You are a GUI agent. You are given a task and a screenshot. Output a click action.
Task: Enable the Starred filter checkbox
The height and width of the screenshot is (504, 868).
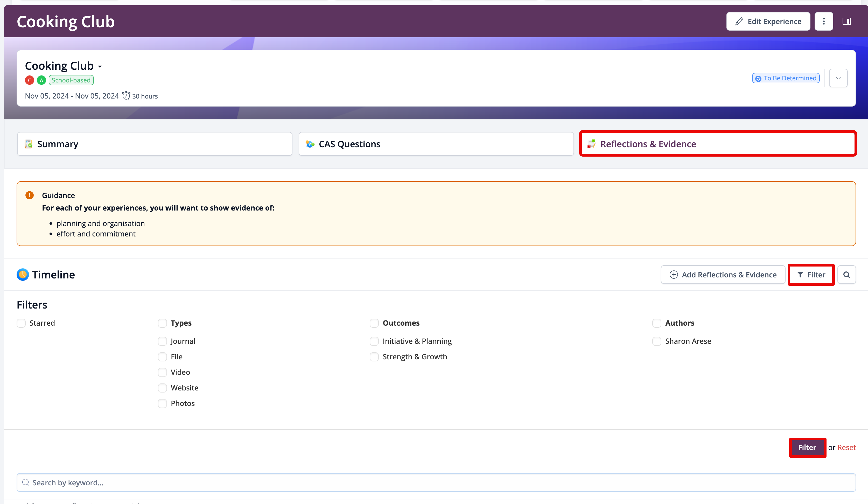[x=21, y=323]
